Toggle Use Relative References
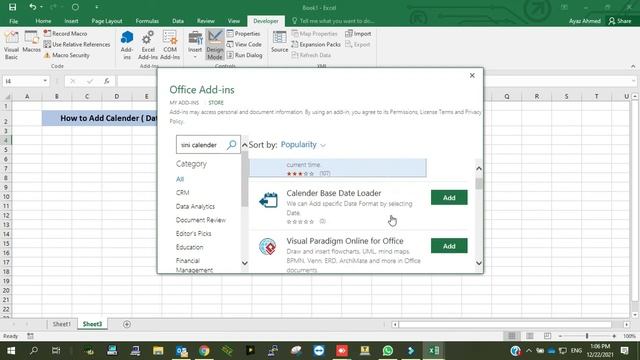 [77, 44]
